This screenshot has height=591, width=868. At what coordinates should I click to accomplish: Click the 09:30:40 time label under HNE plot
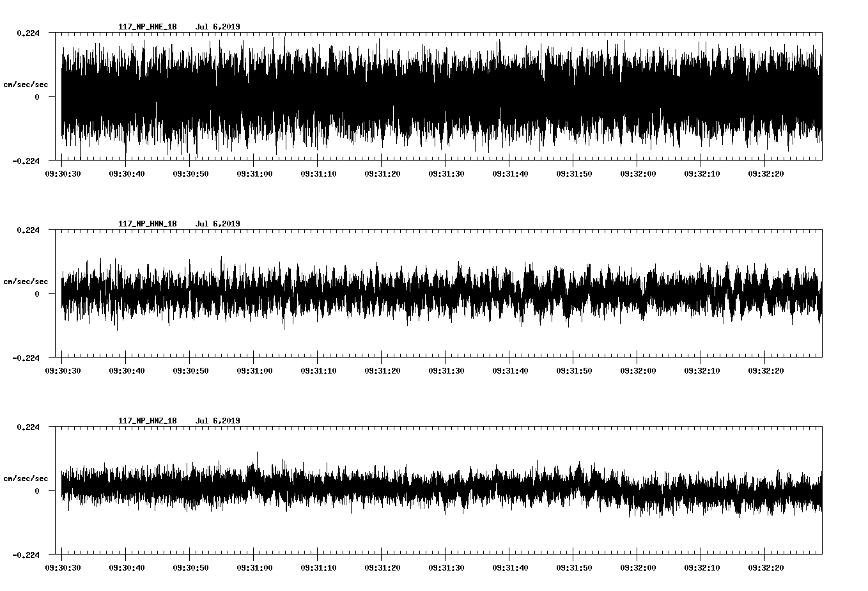coord(127,173)
